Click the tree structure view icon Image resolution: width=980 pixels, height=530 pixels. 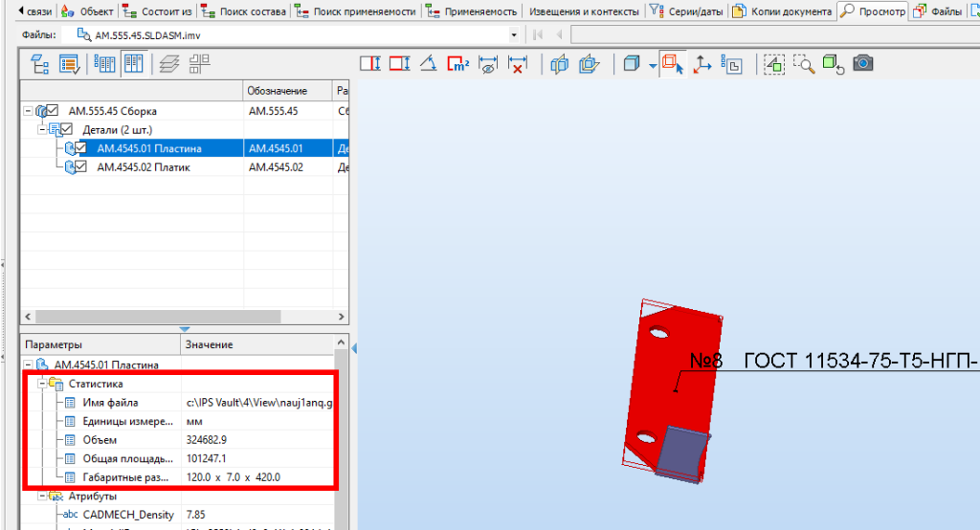pyautogui.click(x=39, y=64)
